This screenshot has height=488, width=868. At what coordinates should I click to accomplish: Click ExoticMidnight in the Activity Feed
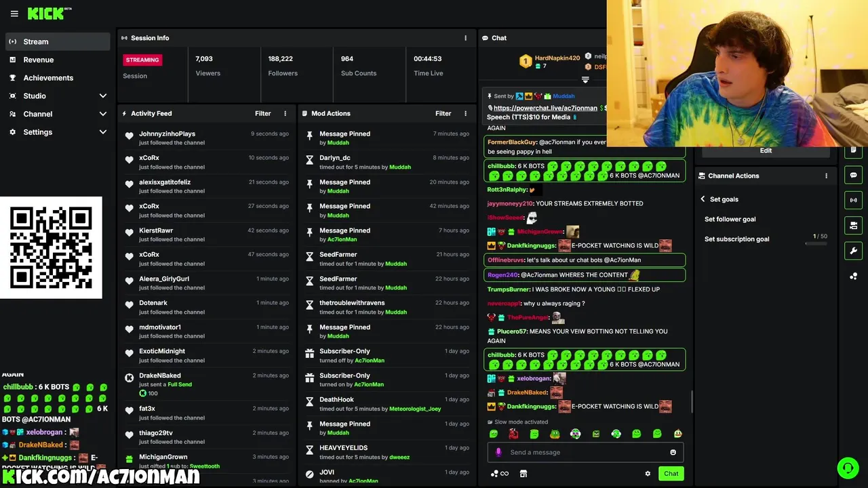coord(162,351)
